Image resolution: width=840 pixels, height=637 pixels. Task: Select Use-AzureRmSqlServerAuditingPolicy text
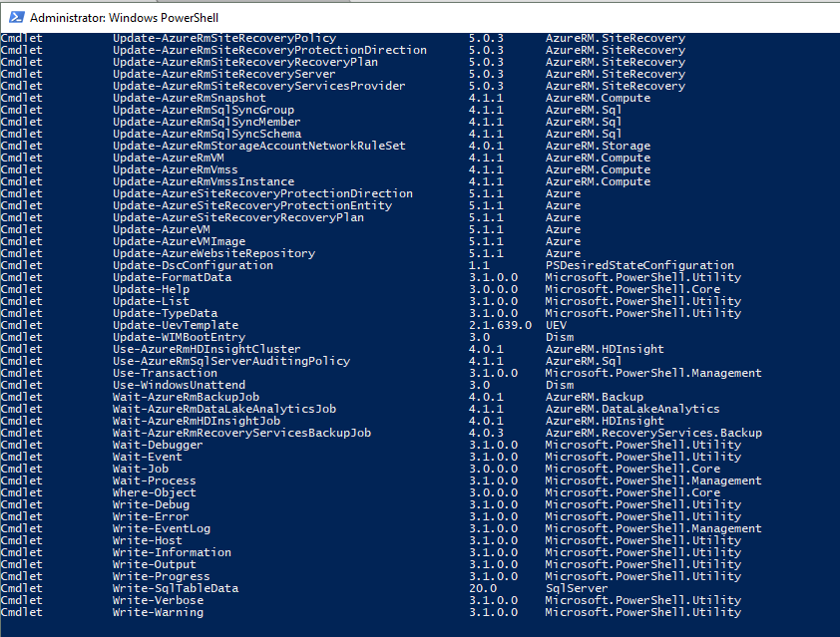click(231, 361)
